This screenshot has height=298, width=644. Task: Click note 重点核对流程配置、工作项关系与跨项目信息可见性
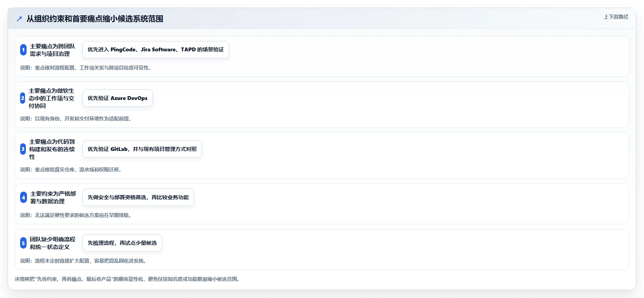[x=87, y=68]
